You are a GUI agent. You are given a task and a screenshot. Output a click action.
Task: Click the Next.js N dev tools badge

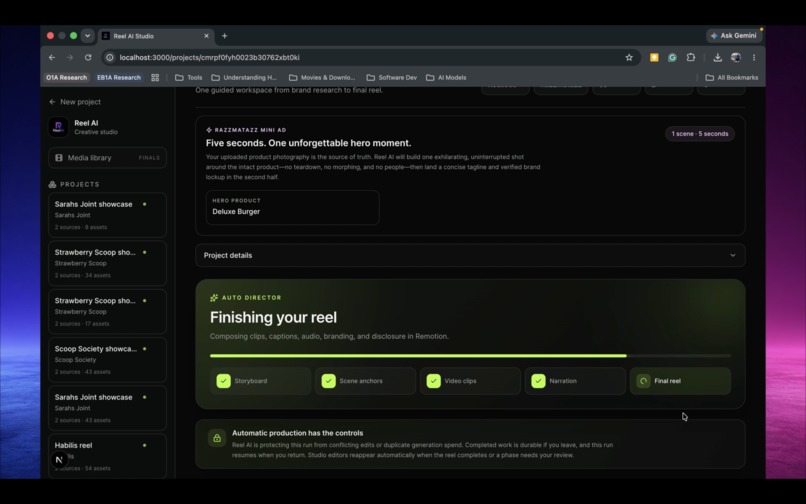(x=59, y=459)
